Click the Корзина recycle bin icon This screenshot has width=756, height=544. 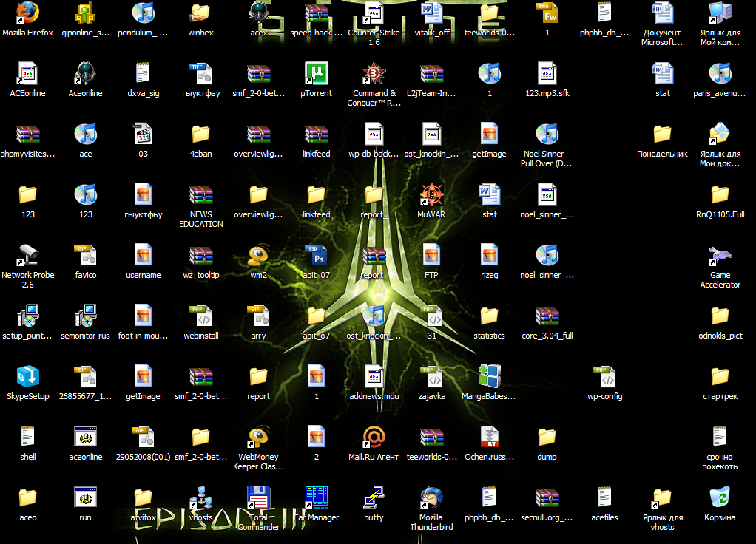coord(720,497)
